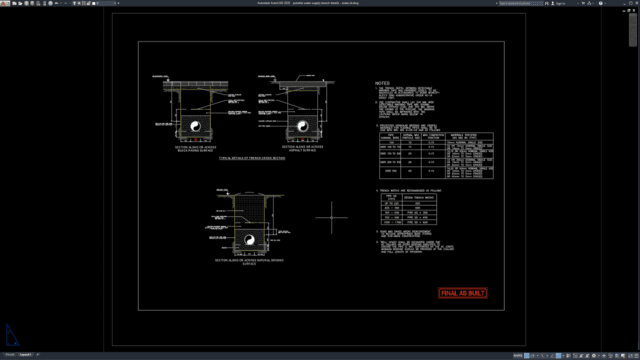Open the AutoCAD application menu button
This screenshot has height=360, width=640.
(5, 3)
